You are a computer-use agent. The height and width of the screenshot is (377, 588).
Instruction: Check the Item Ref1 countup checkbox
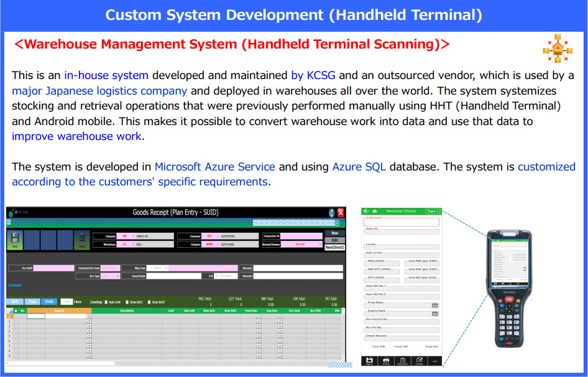(127, 302)
